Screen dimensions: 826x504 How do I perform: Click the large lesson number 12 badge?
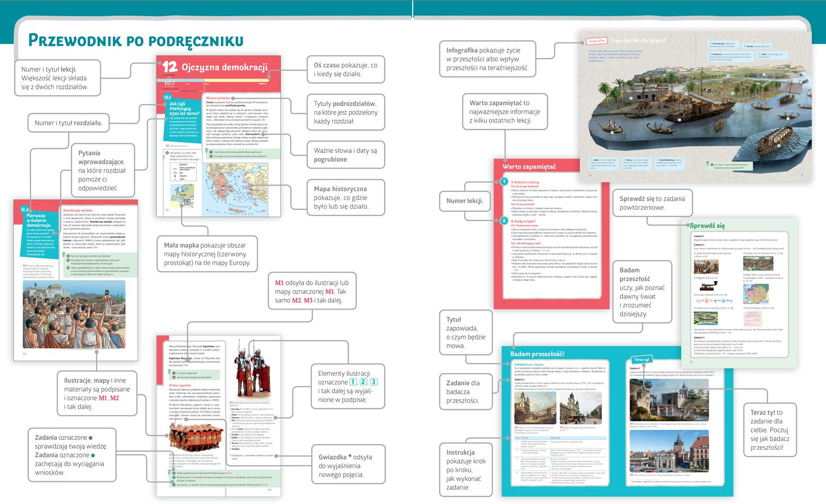pyautogui.click(x=170, y=67)
